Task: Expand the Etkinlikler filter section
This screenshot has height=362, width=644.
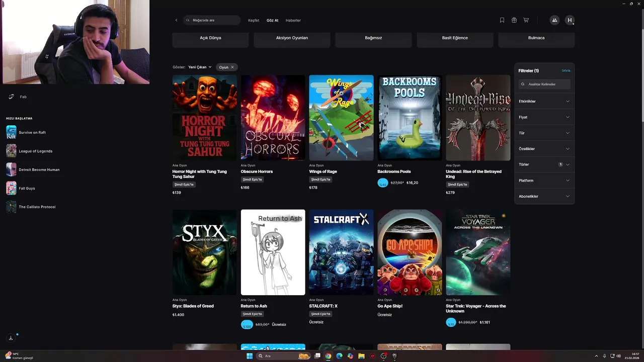Action: pyautogui.click(x=544, y=102)
